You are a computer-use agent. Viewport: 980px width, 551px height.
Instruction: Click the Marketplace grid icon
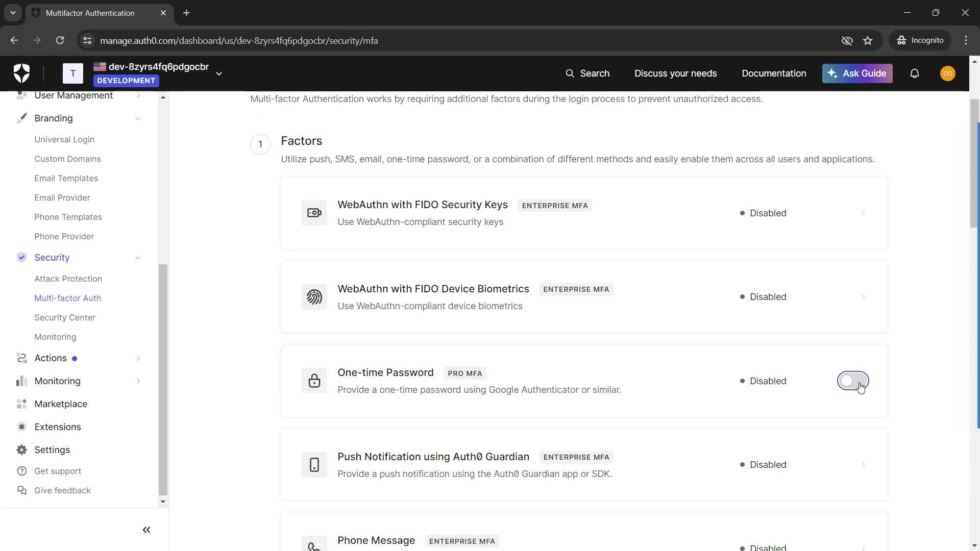pos(21,404)
